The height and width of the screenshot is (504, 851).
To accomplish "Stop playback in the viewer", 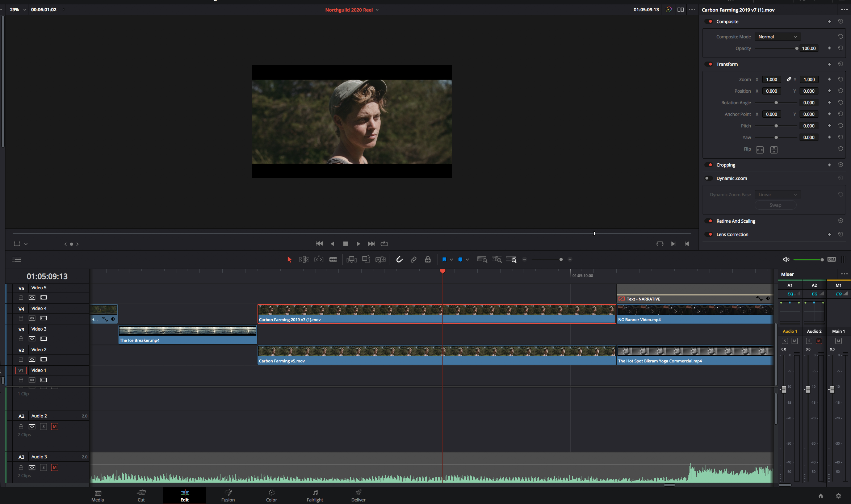I will (345, 244).
